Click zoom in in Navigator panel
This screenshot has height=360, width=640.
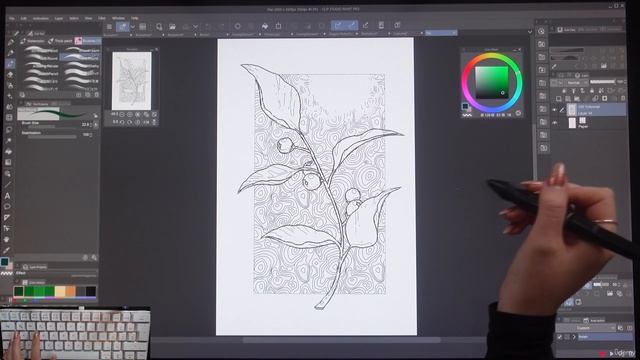129,114
